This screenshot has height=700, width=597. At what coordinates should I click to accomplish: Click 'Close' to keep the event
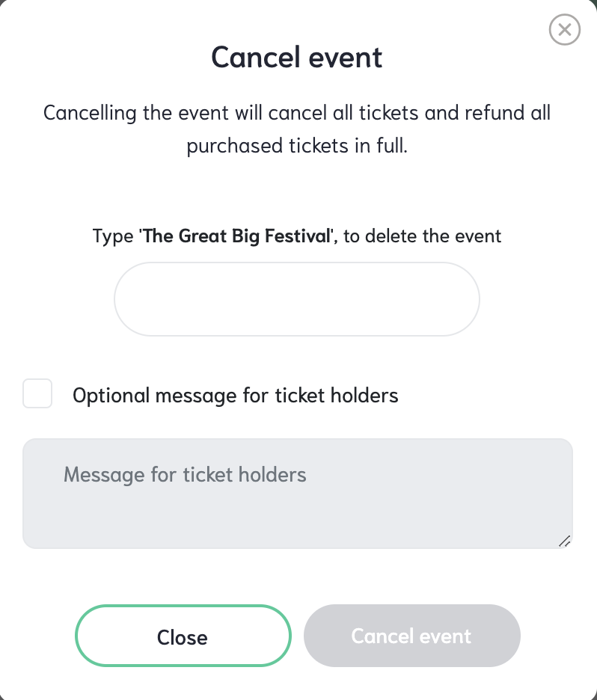point(183,636)
